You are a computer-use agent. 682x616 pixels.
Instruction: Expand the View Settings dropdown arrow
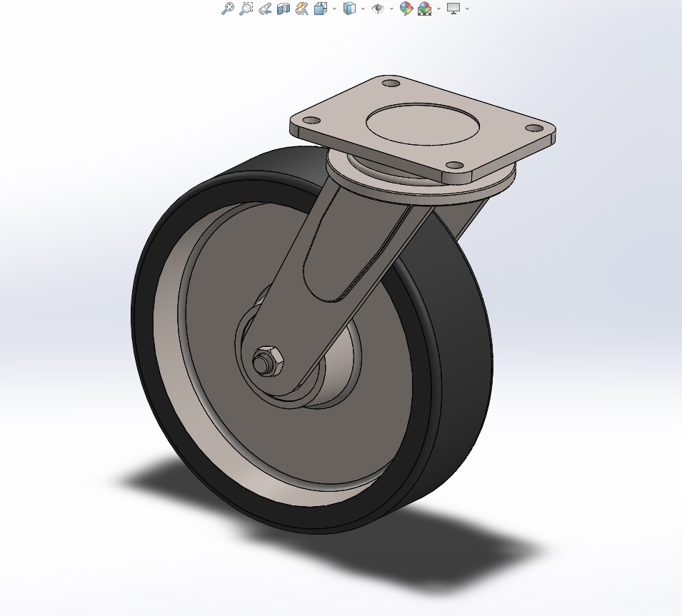click(467, 9)
